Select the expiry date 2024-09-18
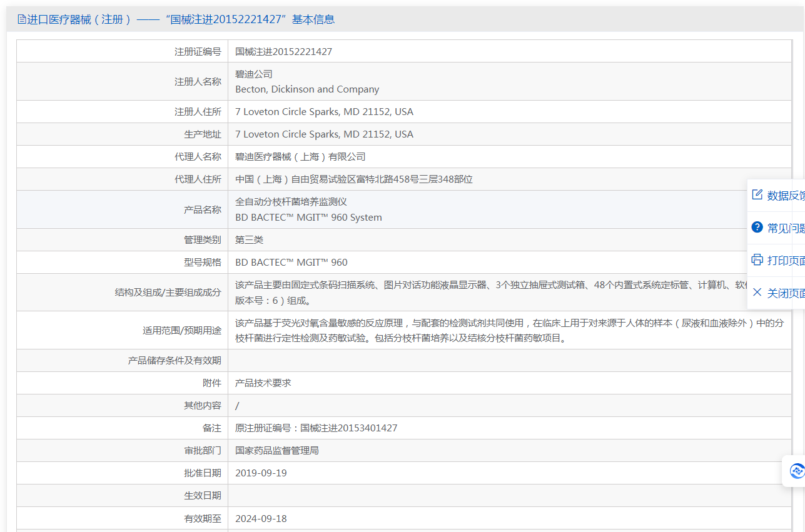This screenshot has width=805, height=532. [x=261, y=518]
